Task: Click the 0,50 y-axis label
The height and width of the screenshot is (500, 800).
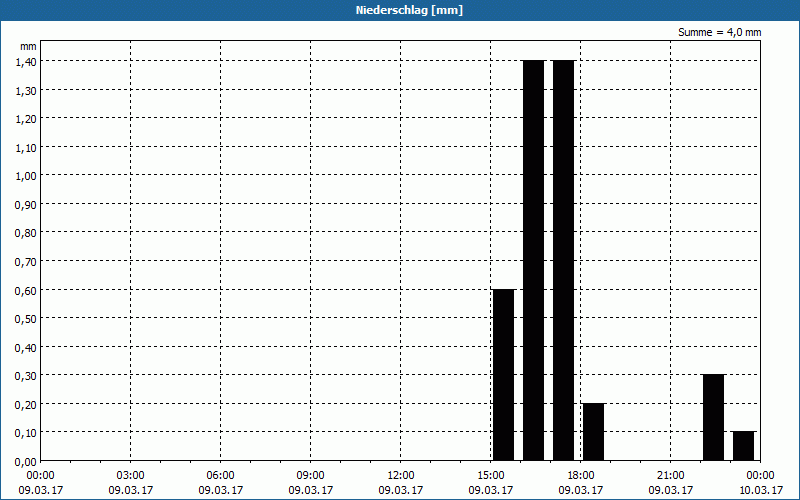Action: (x=26, y=319)
